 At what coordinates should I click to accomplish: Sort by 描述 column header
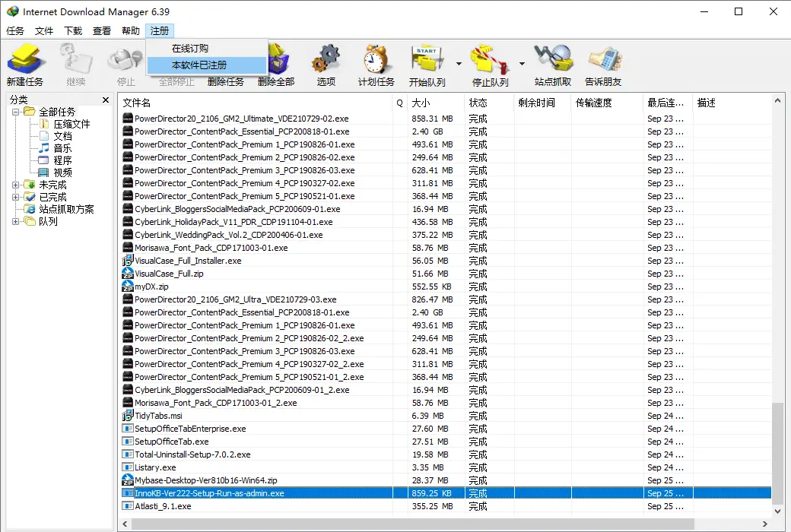pyautogui.click(x=732, y=103)
